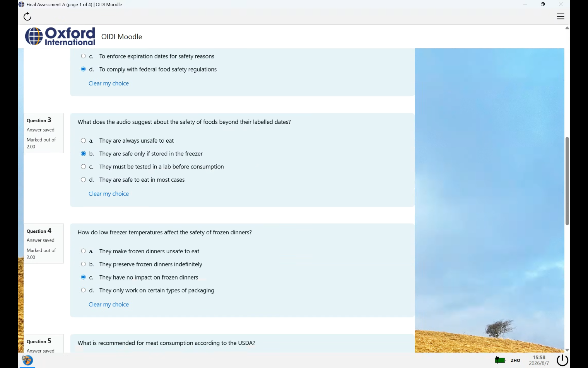This screenshot has height=368, width=588.
Task: Choose 'They only work on certain types of packaging'
Action: (83, 290)
